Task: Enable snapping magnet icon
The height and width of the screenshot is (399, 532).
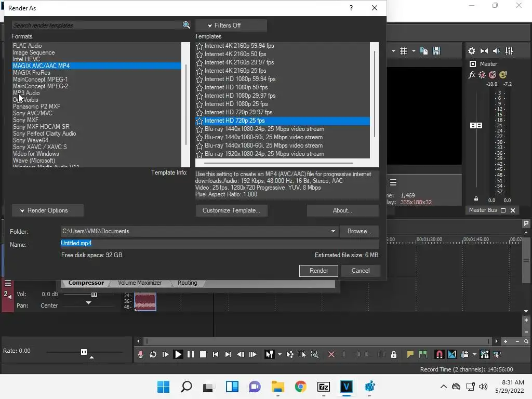Action: pos(439,354)
